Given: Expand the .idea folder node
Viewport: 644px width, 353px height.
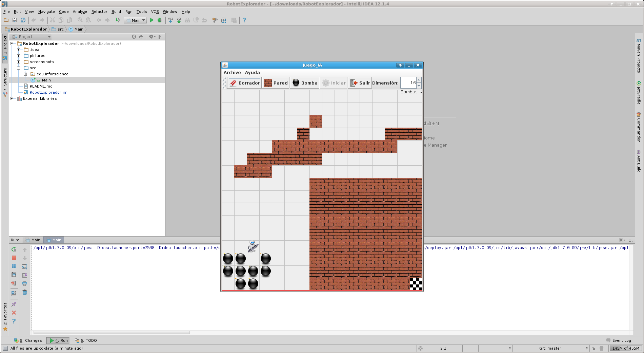Looking at the screenshot, I should coord(19,50).
